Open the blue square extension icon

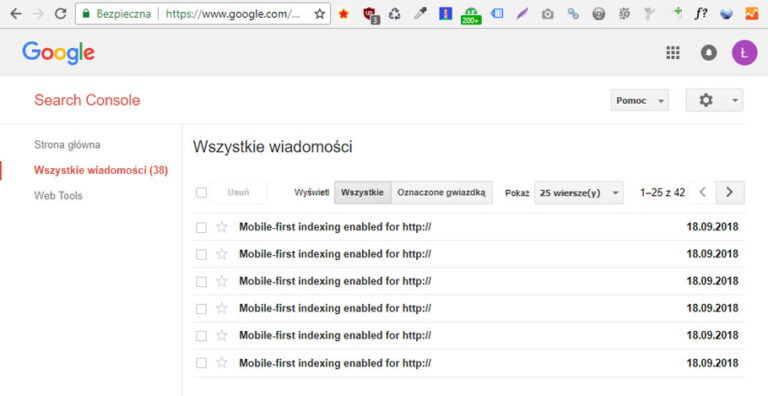pos(445,14)
